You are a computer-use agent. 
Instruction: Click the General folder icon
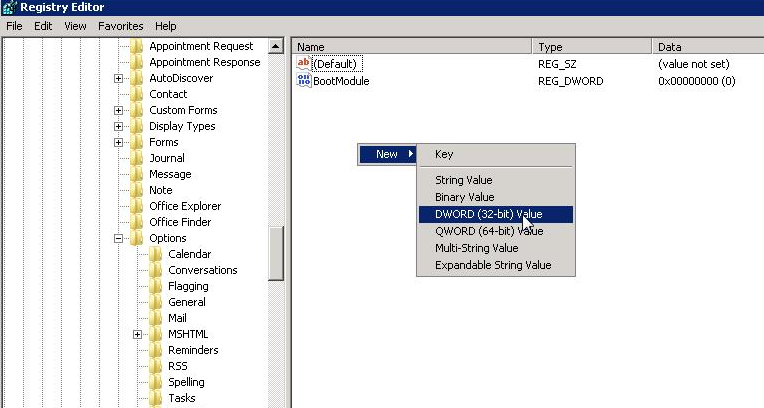point(156,302)
